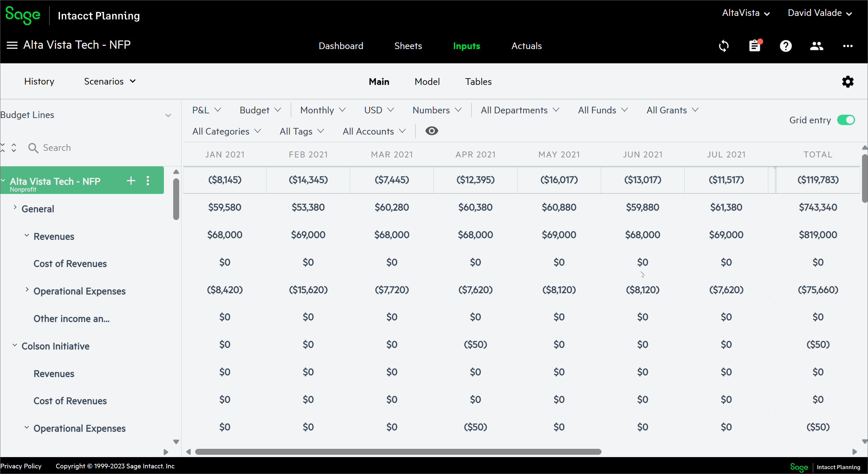Go to the Dashboard tab

[341, 46]
